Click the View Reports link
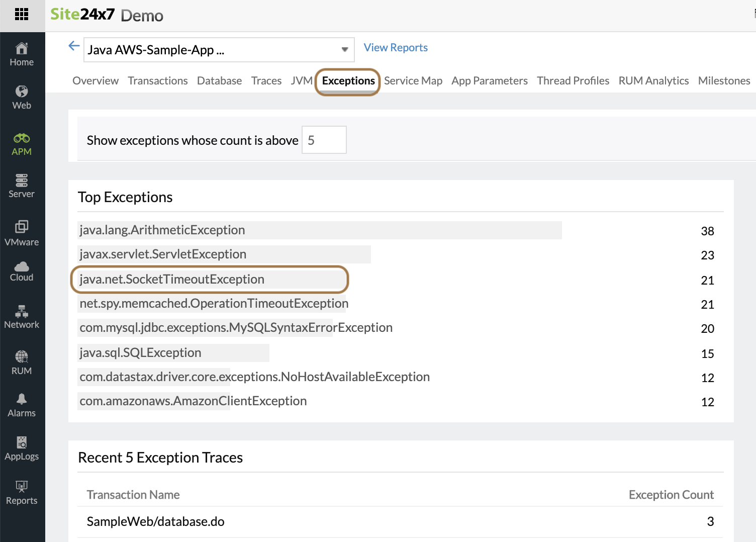Viewport: 756px width, 542px height. point(396,48)
